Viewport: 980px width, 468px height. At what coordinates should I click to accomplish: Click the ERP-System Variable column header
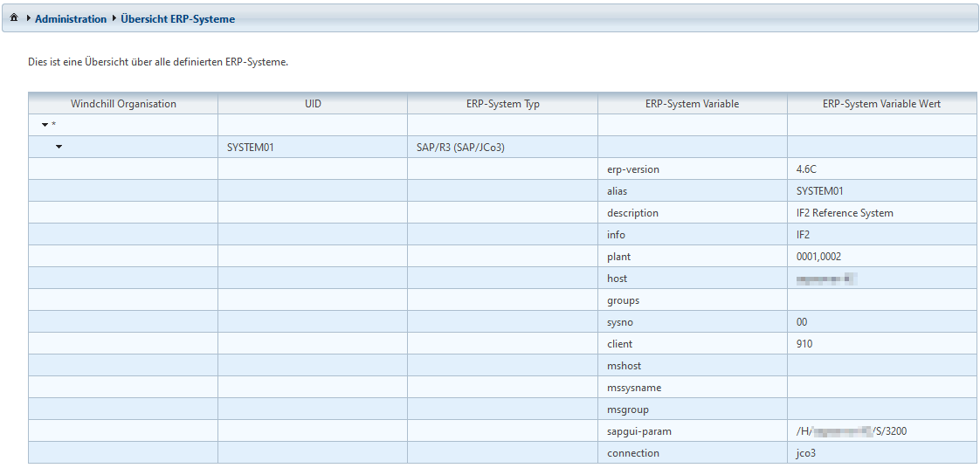point(692,104)
